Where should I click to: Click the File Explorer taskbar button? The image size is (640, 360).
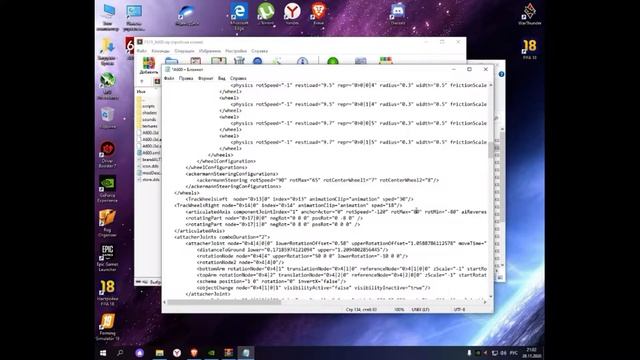[x=160, y=353]
